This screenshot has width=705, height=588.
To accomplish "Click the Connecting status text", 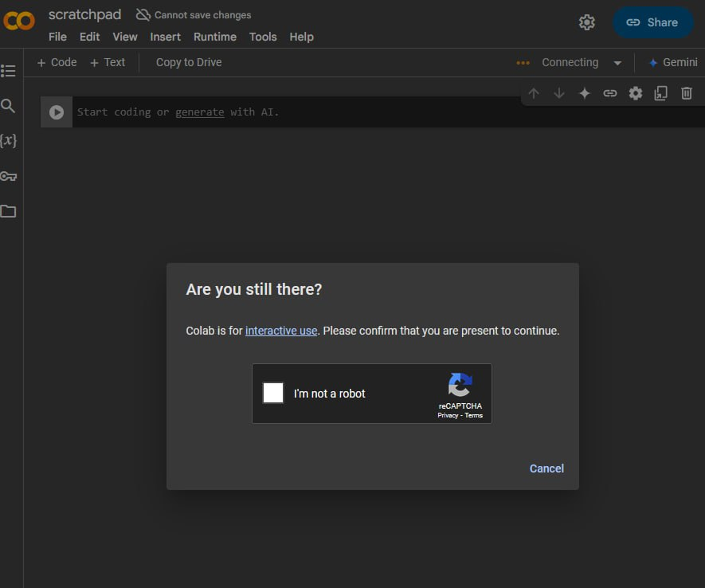I will tap(570, 62).
